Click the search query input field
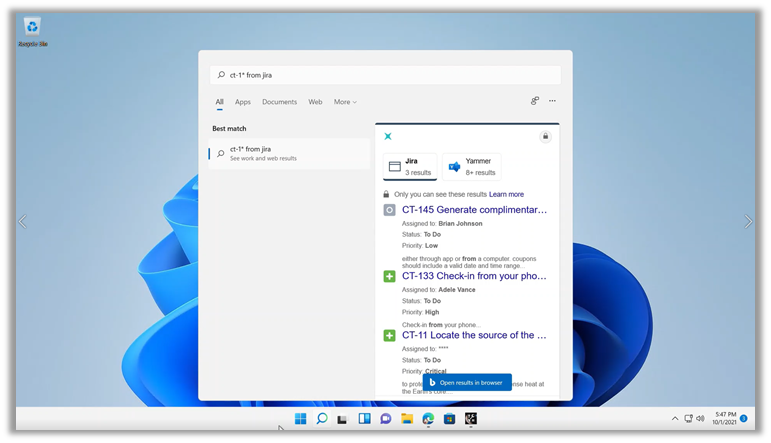771x443 pixels. pyautogui.click(x=386, y=75)
